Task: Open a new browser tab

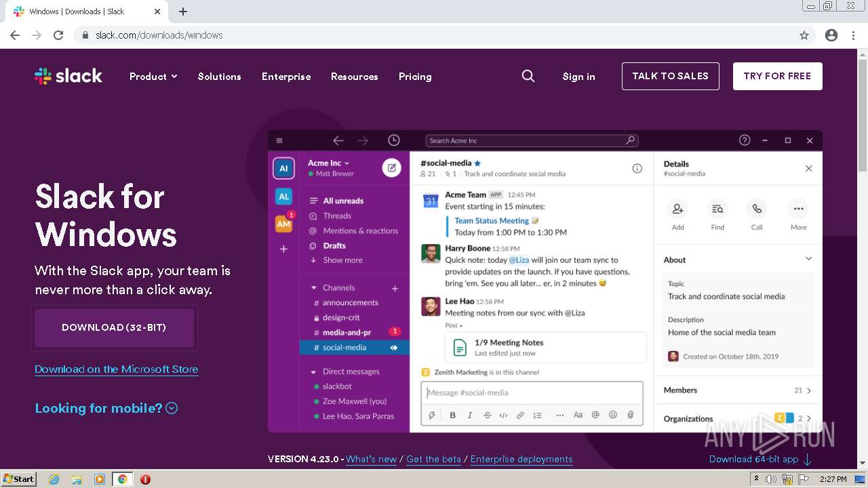Action: [x=183, y=12]
